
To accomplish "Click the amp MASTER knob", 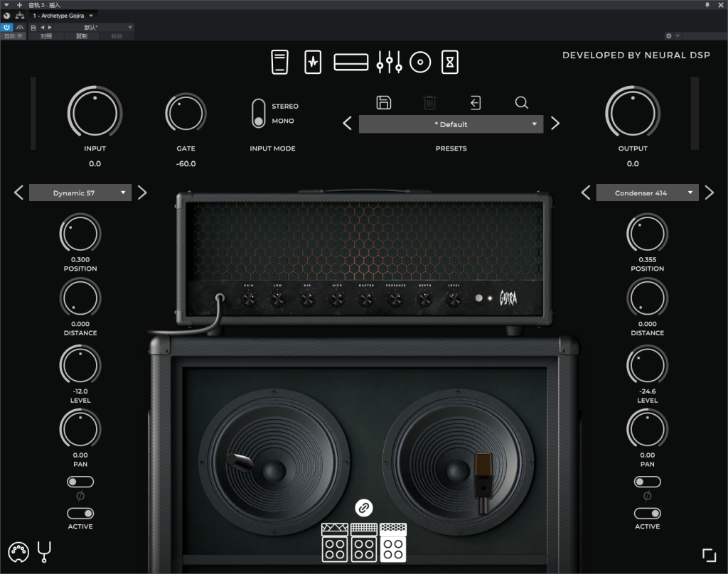I will tap(366, 299).
